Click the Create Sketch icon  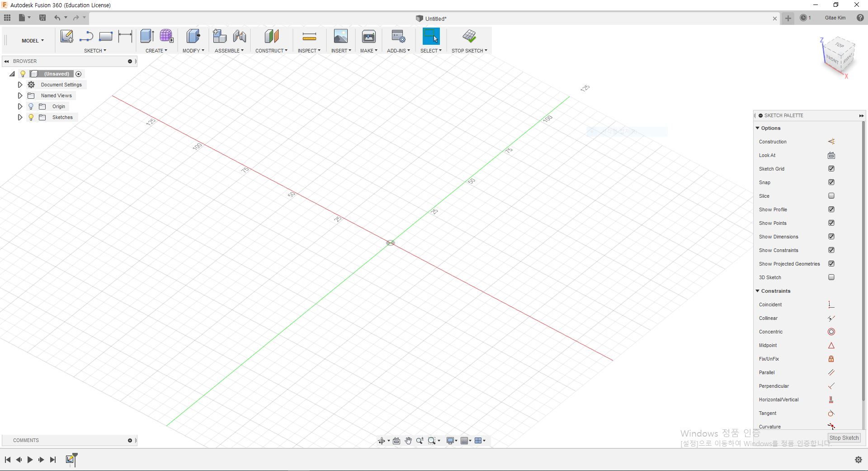pos(67,36)
